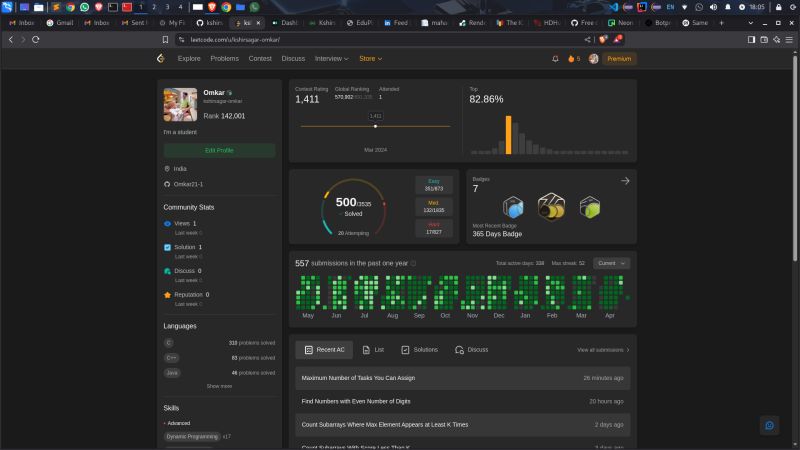Open the Chrome icon in taskbar launcher

pos(70,7)
